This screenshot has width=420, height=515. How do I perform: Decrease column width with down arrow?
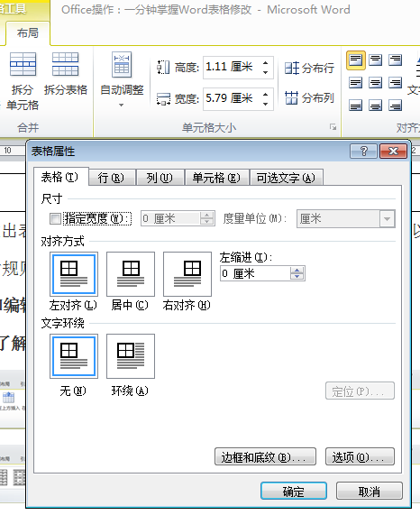tap(266, 103)
